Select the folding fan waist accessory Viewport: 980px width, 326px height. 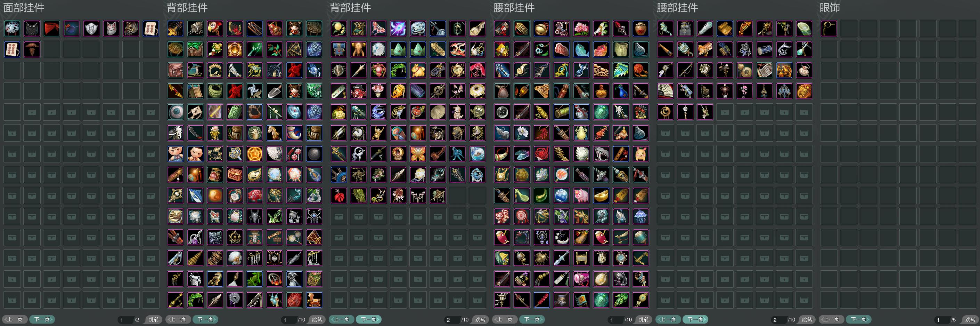[665, 92]
